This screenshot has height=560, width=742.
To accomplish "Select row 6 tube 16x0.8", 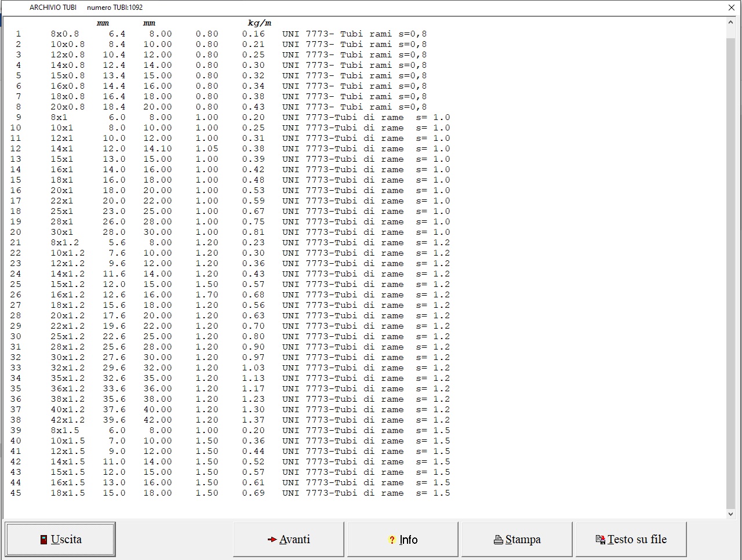I will point(221,86).
